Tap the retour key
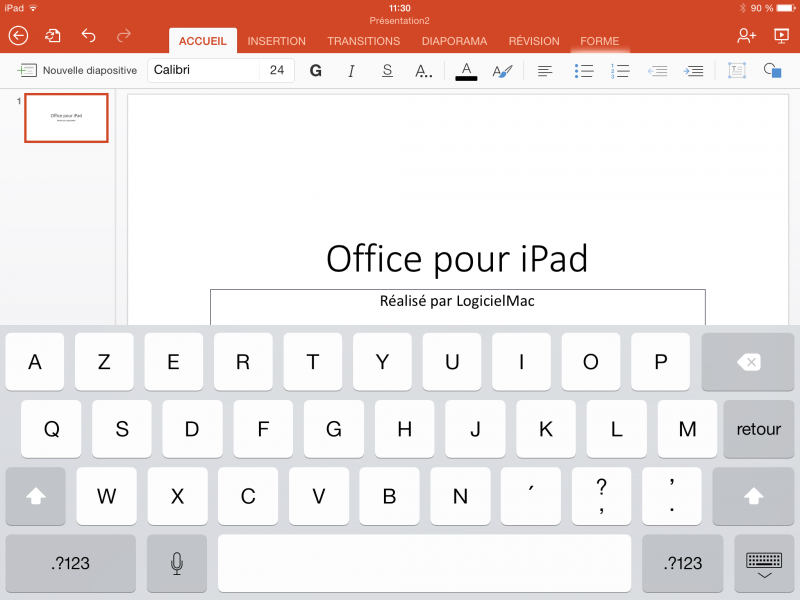Screen dimensions: 800x600 click(x=759, y=429)
